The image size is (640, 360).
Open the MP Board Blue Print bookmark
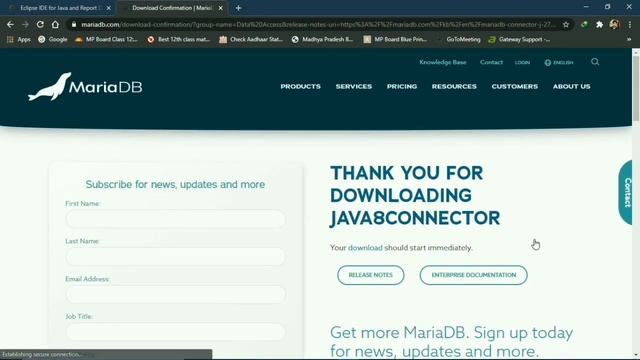point(395,40)
